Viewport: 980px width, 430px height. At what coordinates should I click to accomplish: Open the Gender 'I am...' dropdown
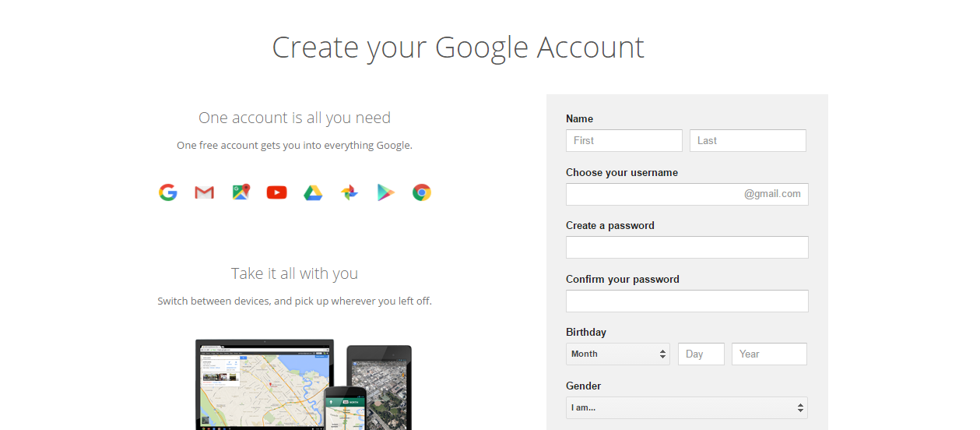tap(687, 407)
